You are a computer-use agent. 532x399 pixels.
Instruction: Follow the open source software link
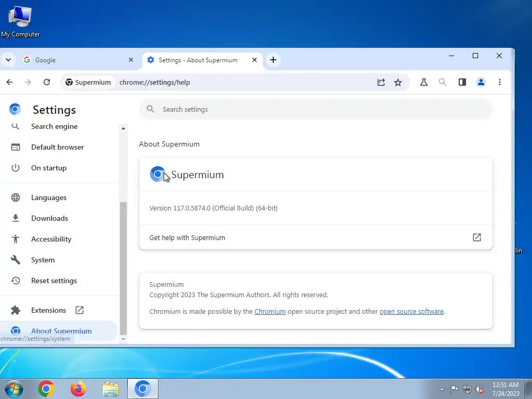click(x=411, y=312)
